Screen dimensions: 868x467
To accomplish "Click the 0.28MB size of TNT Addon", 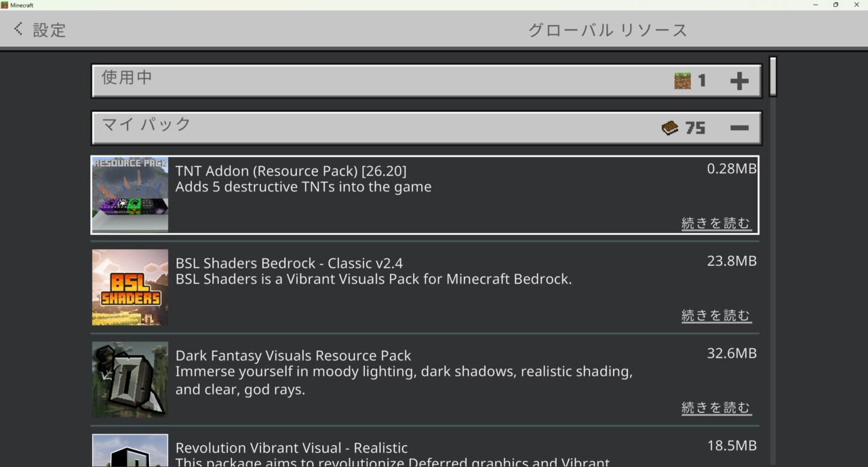I will tap(732, 169).
